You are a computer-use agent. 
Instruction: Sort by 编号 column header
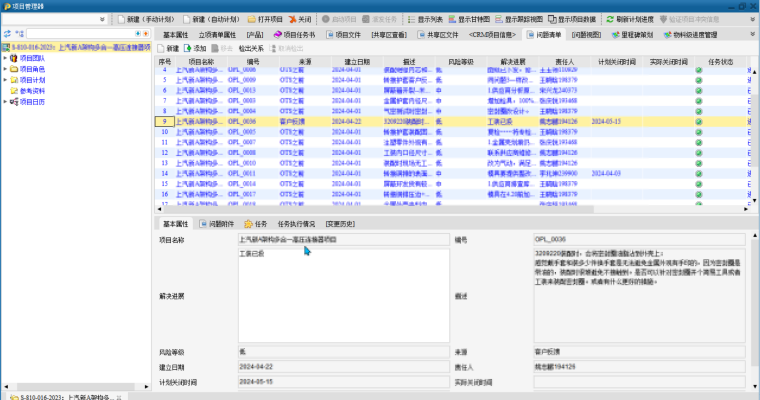(253, 62)
